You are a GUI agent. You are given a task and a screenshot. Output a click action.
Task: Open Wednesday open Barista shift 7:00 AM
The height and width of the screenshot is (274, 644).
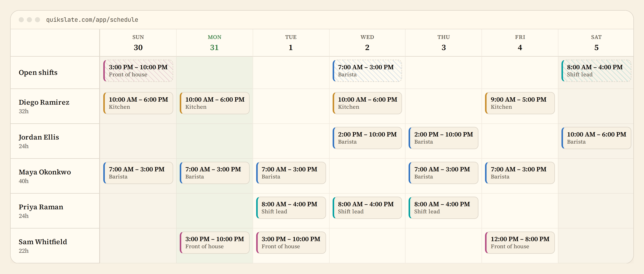(x=367, y=71)
